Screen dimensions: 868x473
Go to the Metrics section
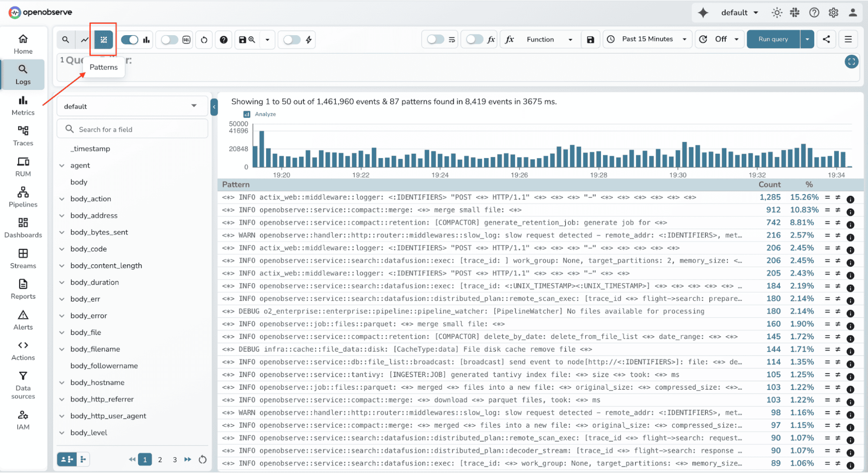pyautogui.click(x=23, y=104)
